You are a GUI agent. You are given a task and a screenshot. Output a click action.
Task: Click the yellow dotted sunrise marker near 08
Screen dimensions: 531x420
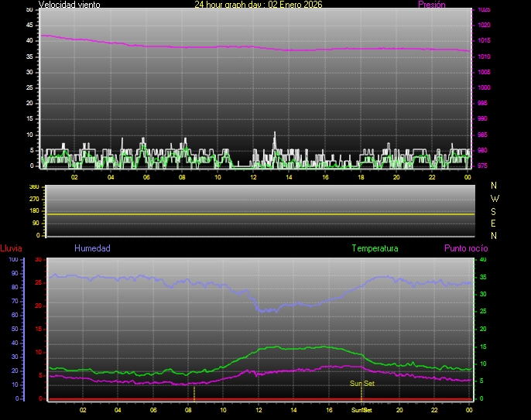tap(194, 392)
